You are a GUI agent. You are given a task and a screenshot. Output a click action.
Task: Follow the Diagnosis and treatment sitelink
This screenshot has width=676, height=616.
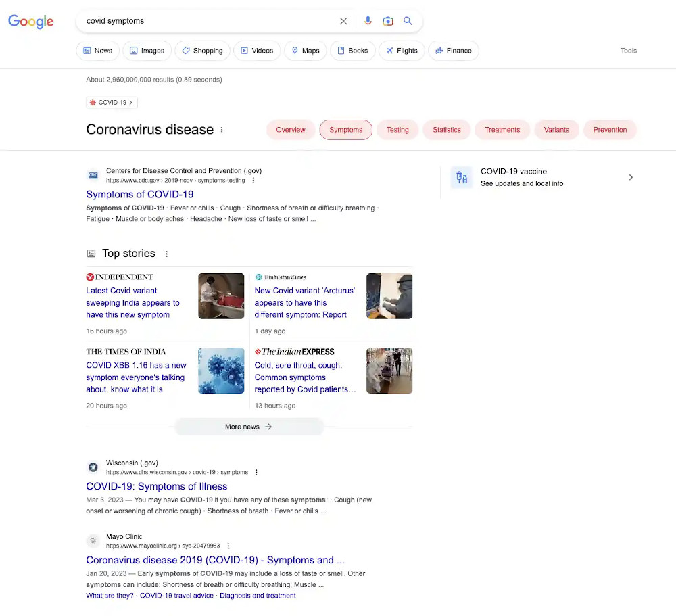tap(258, 596)
